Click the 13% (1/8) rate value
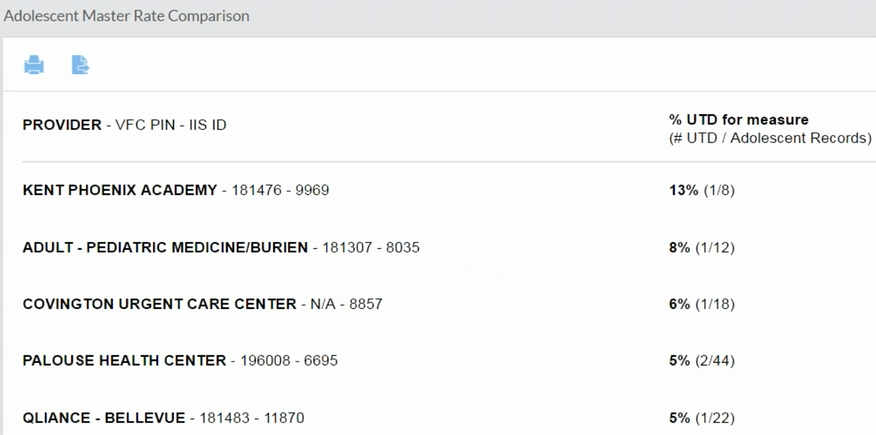This screenshot has width=876, height=435. [701, 190]
